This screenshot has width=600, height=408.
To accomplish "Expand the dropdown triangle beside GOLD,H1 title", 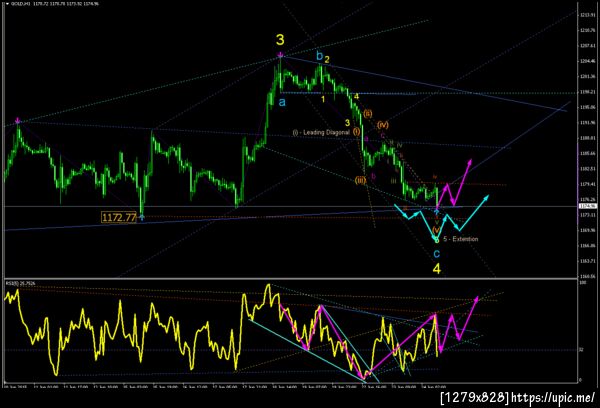I will (x=7, y=4).
